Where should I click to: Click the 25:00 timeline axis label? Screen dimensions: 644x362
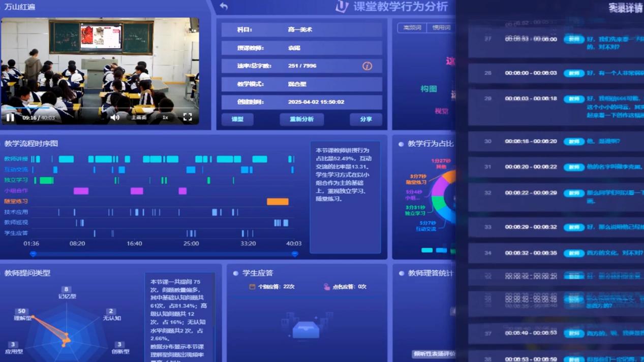point(191,244)
